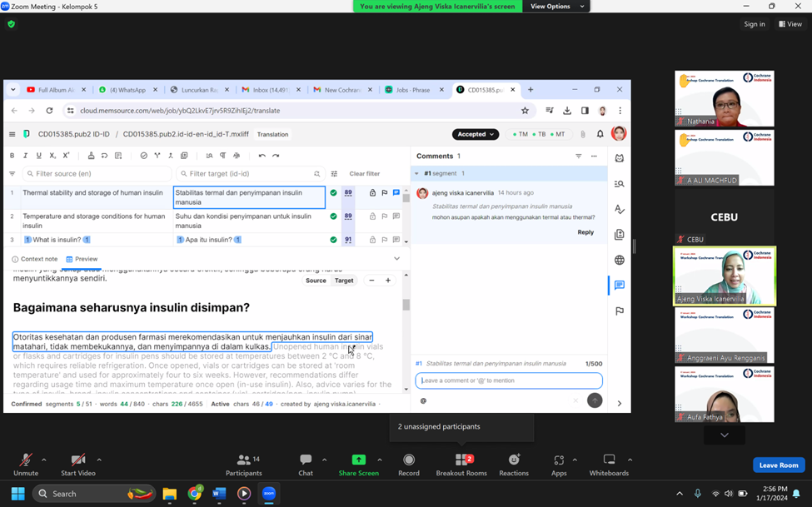Click the Leave Room button
Screen dimensions: 812x507
(778, 465)
